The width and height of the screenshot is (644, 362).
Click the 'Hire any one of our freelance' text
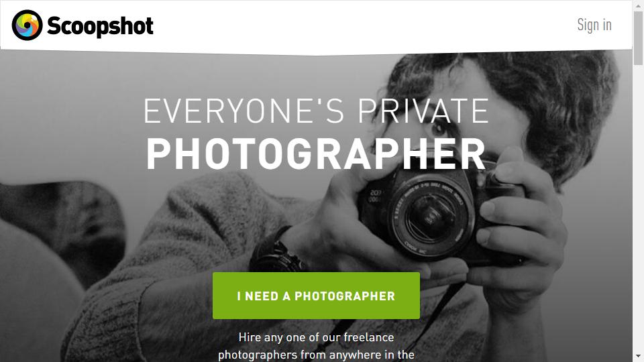click(x=316, y=337)
